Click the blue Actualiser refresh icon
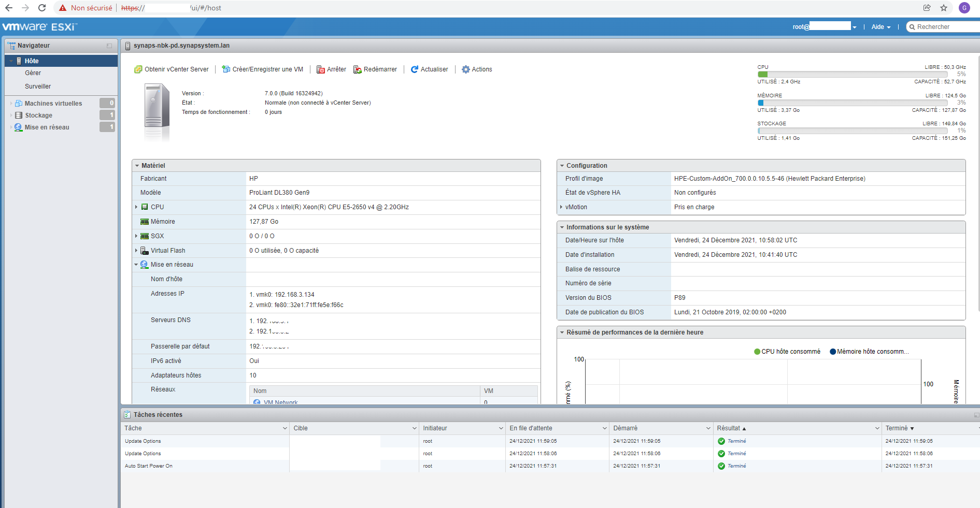The image size is (980, 508). point(415,69)
